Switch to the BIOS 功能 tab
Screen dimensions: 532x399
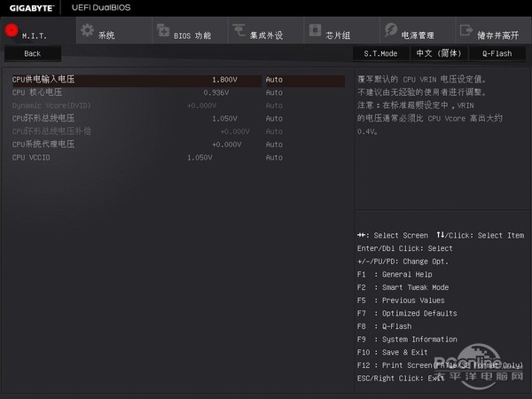[x=190, y=30]
